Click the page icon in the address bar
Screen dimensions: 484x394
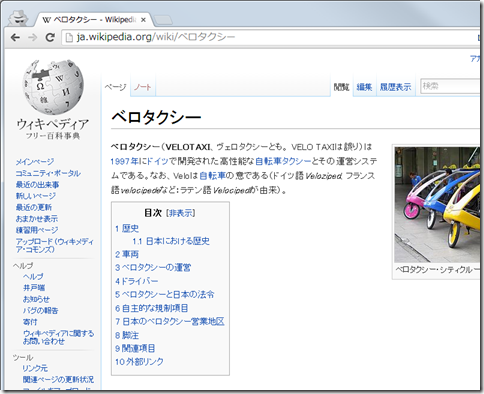69,37
